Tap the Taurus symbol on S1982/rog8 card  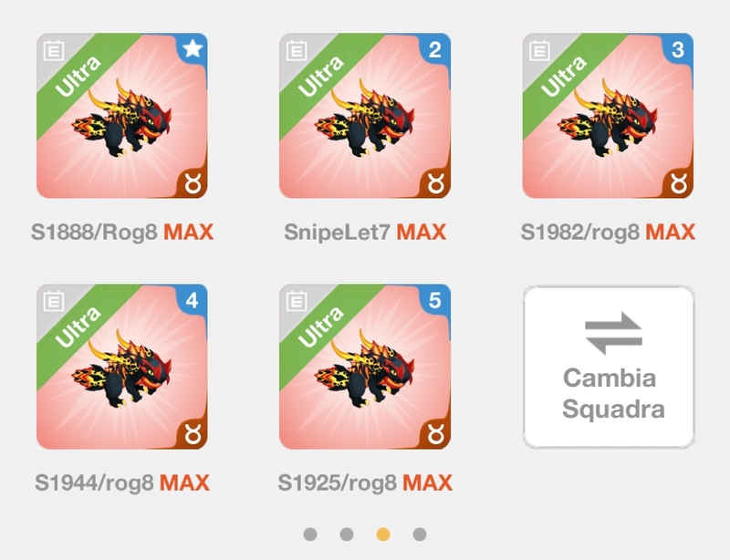(678, 185)
